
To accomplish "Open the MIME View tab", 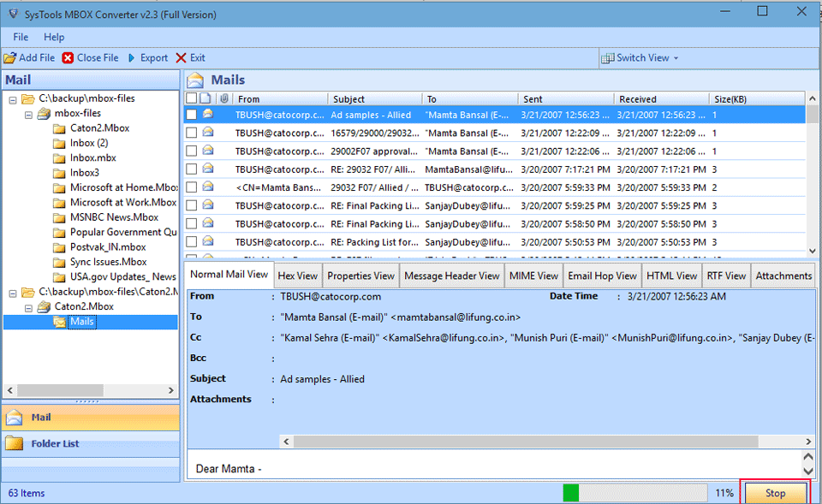I will 533,276.
